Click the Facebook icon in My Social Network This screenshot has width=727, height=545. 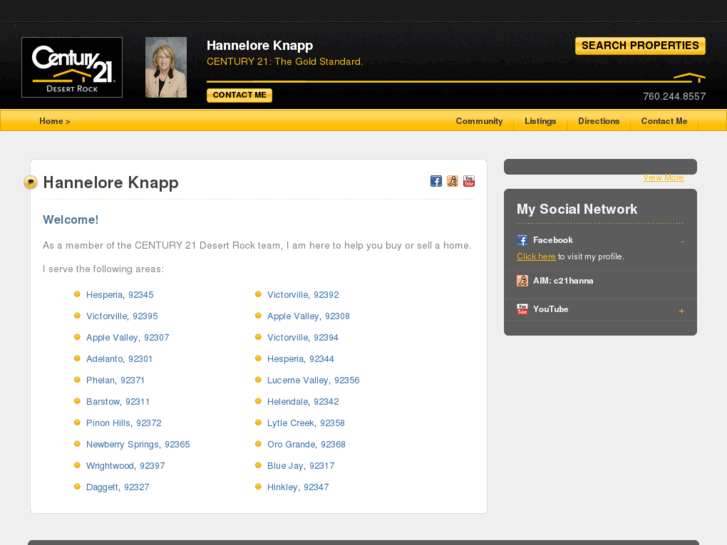click(x=523, y=240)
